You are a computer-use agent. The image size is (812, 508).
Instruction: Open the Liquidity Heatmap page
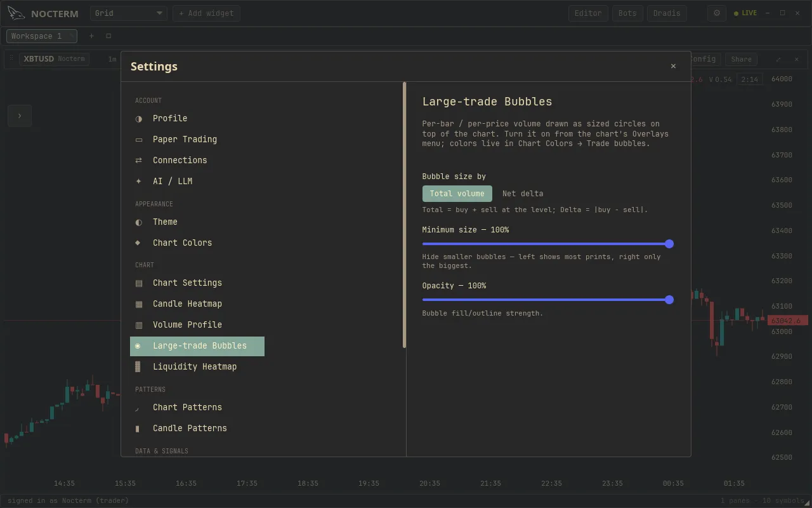[197, 367]
